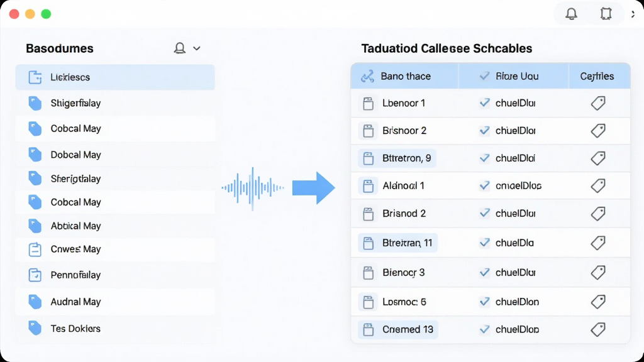Open the panel icon beside the title bar bell

point(606,14)
